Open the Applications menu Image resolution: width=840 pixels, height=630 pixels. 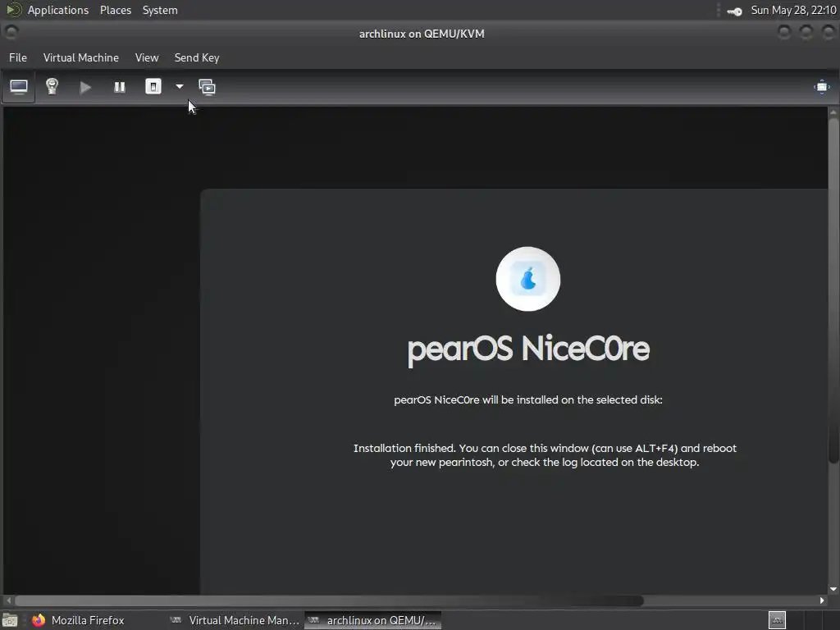pyautogui.click(x=58, y=10)
